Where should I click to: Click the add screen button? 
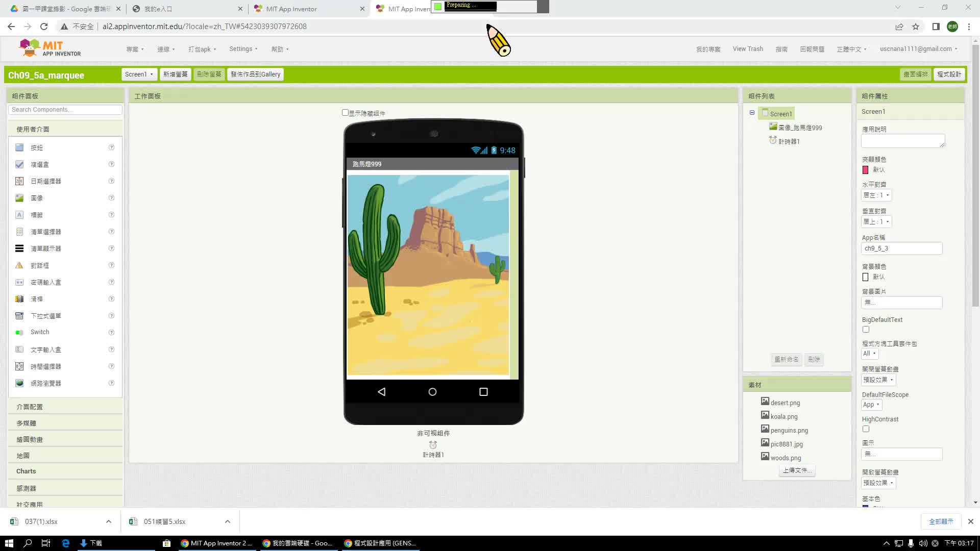pyautogui.click(x=175, y=74)
